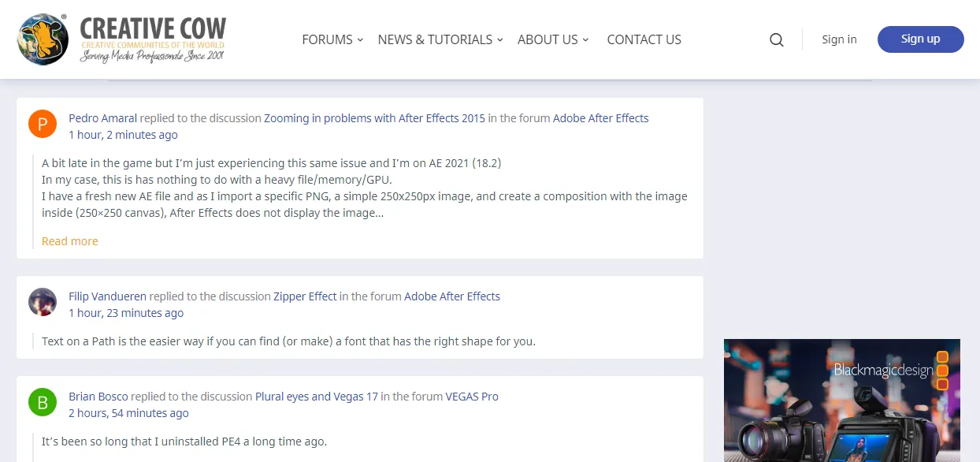Viewport: 980px width, 462px height.
Task: Click the '1 hour, 2 minutes ago' timestamp
Action: tap(123, 135)
